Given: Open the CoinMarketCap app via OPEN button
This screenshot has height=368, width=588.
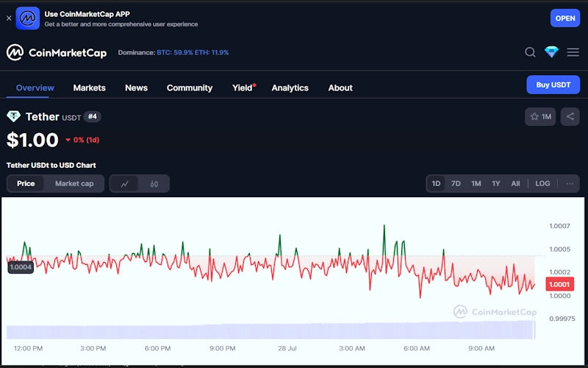Looking at the screenshot, I should pos(565,18).
